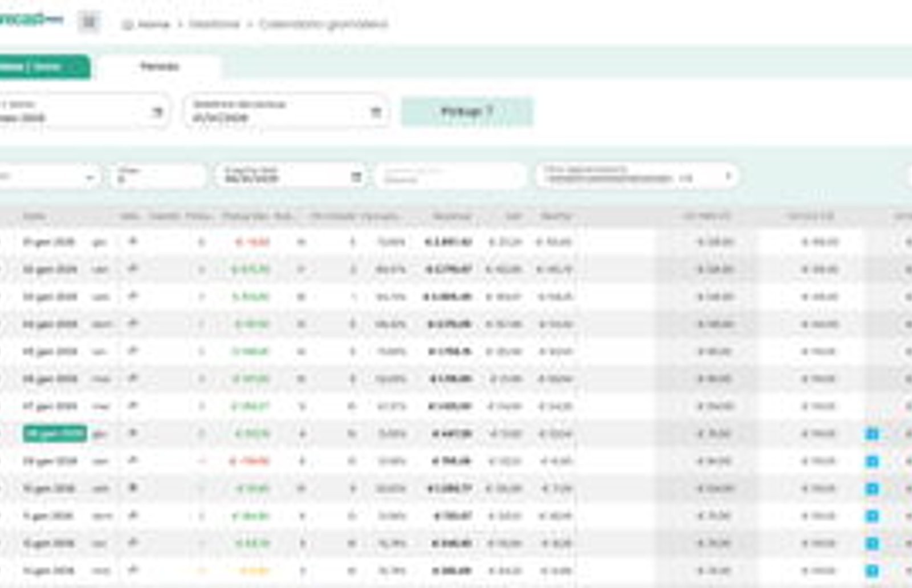Click the calendar icon in the second-row filter date field
Viewport: 912px width, 588px height.
[356, 177]
